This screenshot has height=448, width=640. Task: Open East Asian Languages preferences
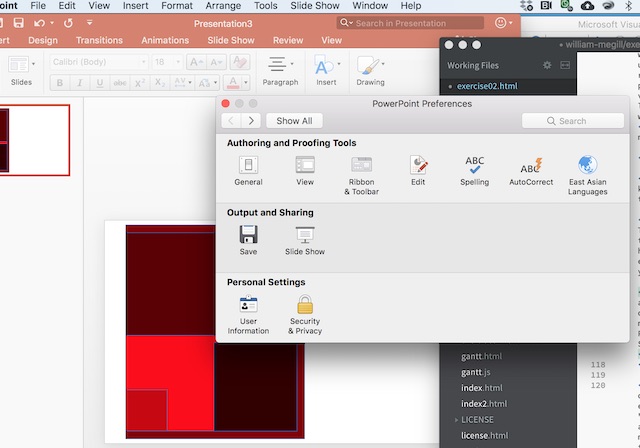587,174
